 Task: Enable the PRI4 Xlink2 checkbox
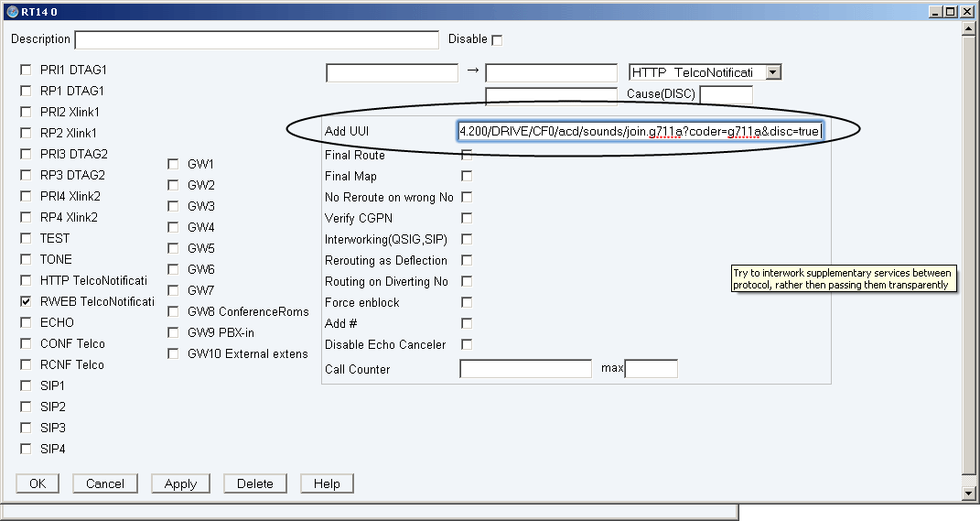click(x=26, y=196)
